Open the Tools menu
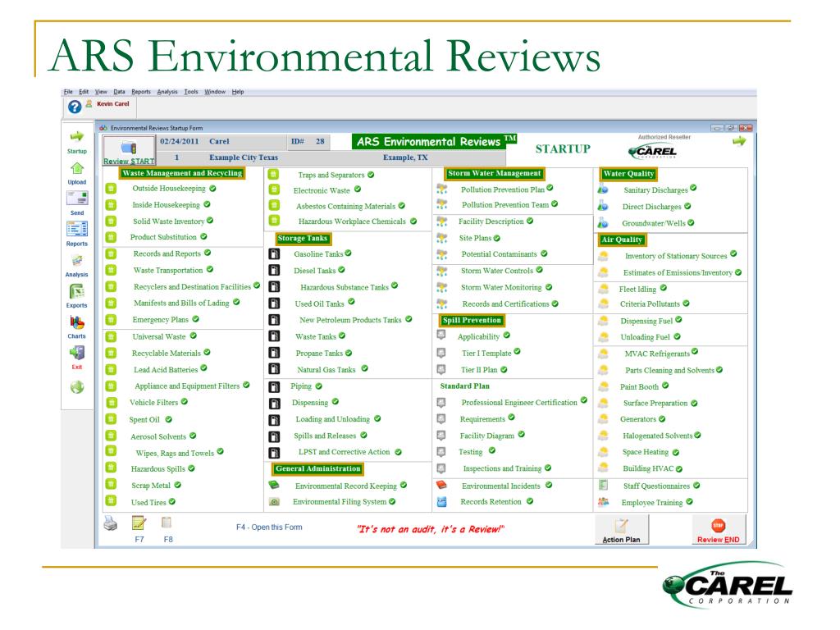 click(x=191, y=92)
